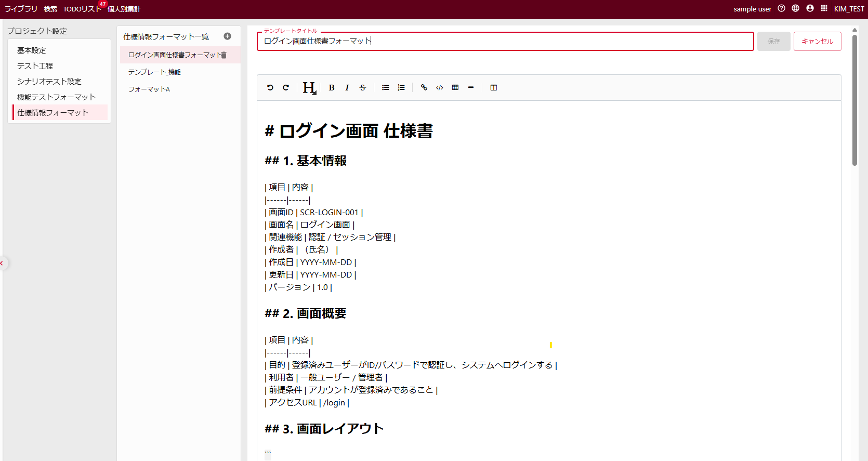
Task: Insert a numbered list
Action: click(x=401, y=88)
